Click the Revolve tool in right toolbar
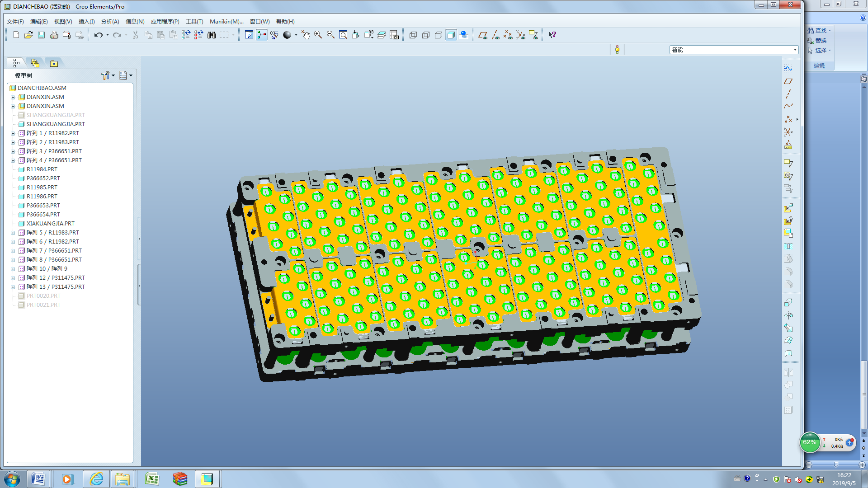Image resolution: width=868 pixels, height=488 pixels. click(x=788, y=315)
